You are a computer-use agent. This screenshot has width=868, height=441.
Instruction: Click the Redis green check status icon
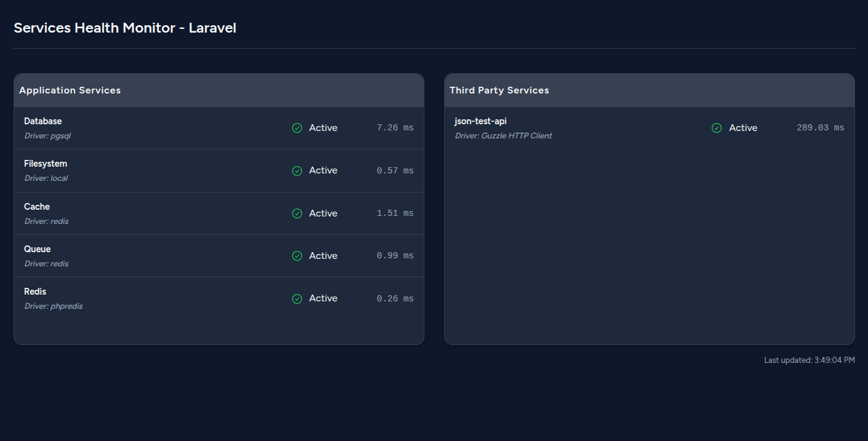point(297,298)
